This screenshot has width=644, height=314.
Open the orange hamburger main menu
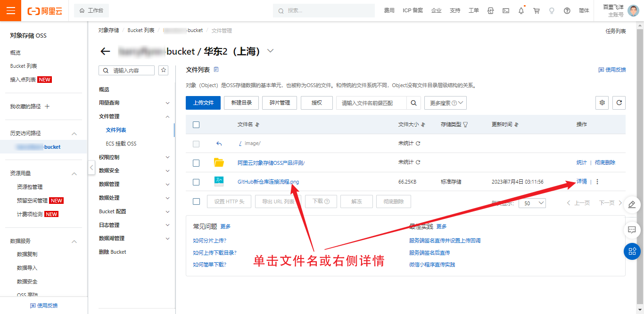(x=10, y=10)
